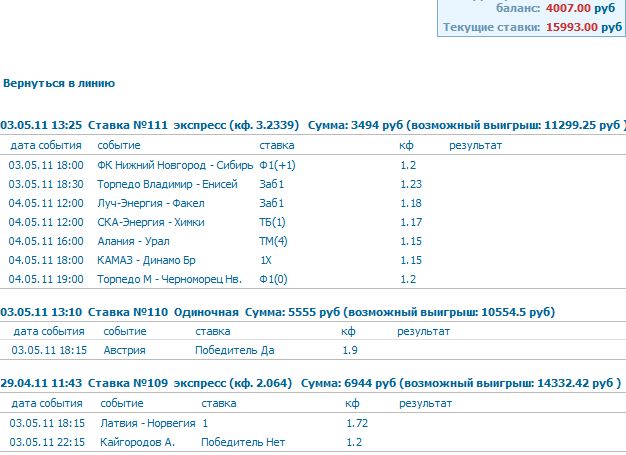The height and width of the screenshot is (455, 626).
Task: Click 'результат' column header in bet №111 table
Action: coord(474,146)
